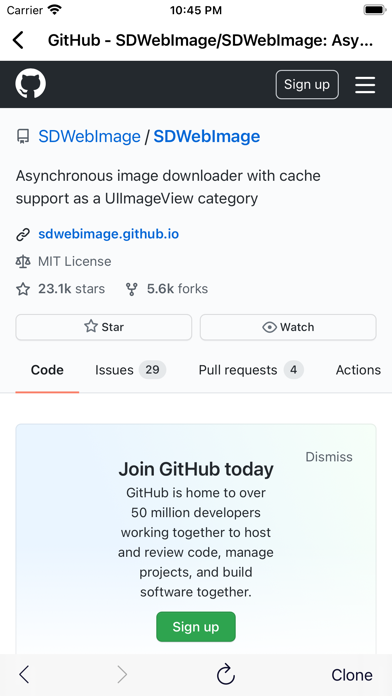Image resolution: width=392 pixels, height=696 pixels.
Task: Open the SDWebImage owner link
Action: click(x=89, y=136)
